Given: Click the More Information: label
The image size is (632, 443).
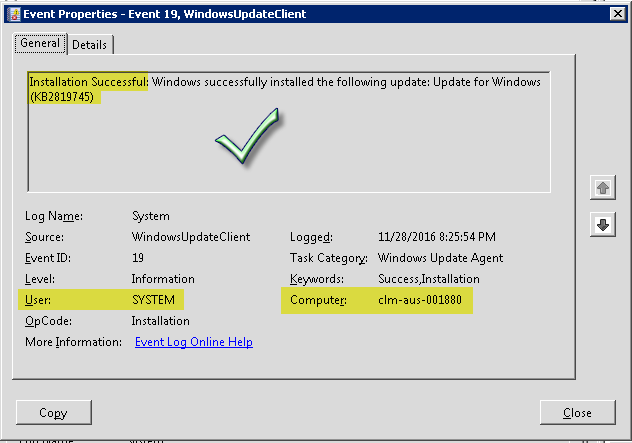Looking at the screenshot, I should 73,342.
